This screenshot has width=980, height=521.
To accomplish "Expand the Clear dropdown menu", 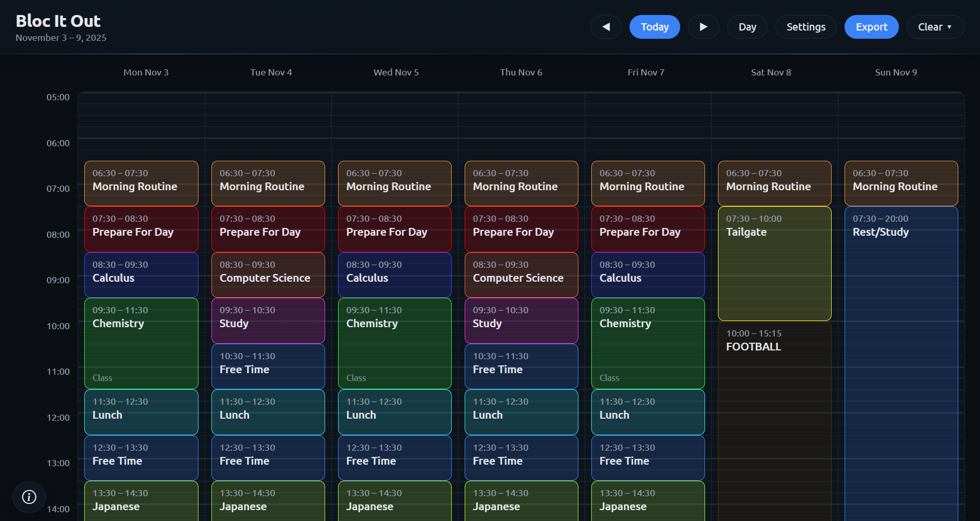I will 935,27.
